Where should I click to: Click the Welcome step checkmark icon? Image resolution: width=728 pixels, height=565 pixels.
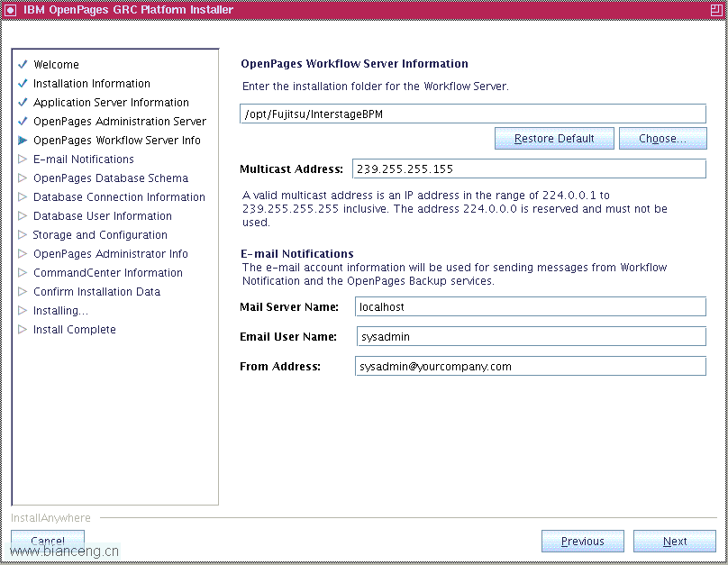(x=23, y=64)
